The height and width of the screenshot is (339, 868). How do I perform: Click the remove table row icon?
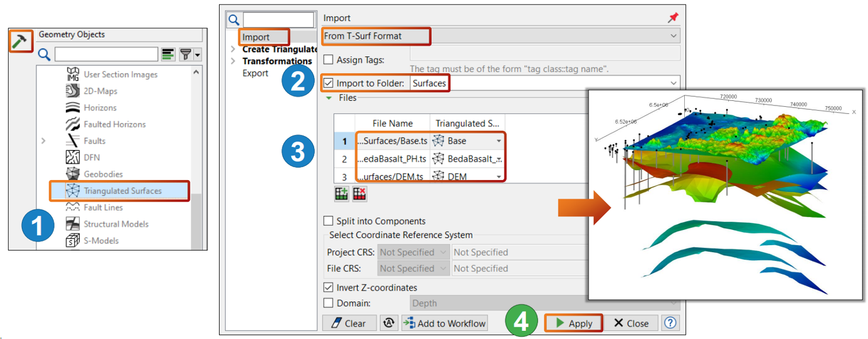tap(359, 195)
